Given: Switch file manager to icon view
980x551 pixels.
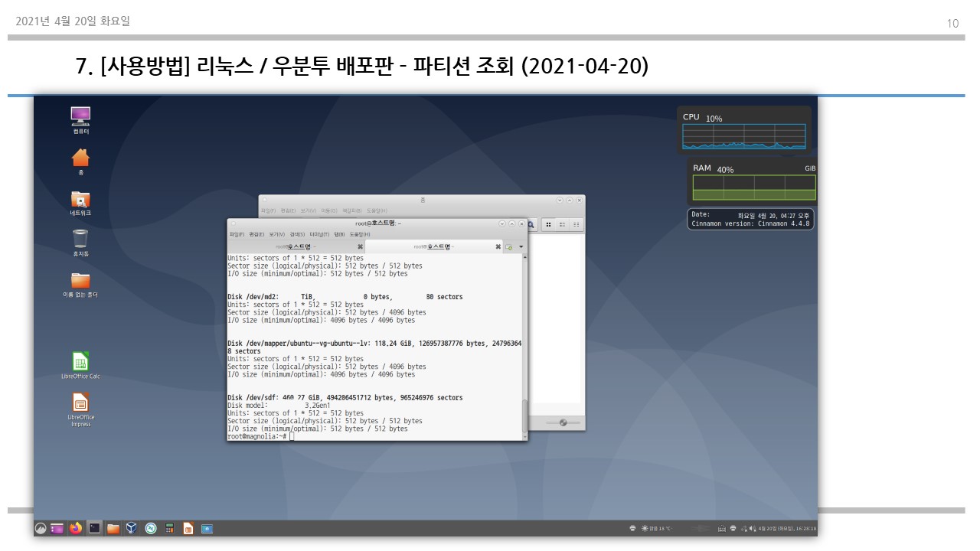Looking at the screenshot, I should [x=548, y=224].
